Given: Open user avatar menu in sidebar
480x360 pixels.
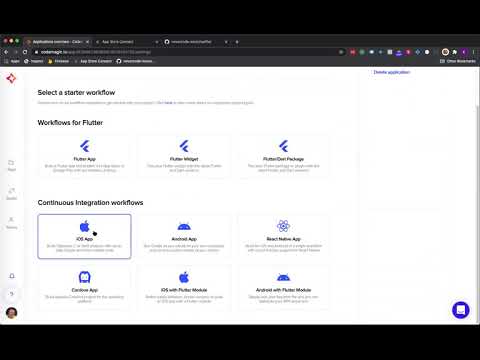Looking at the screenshot, I should click(12, 313).
